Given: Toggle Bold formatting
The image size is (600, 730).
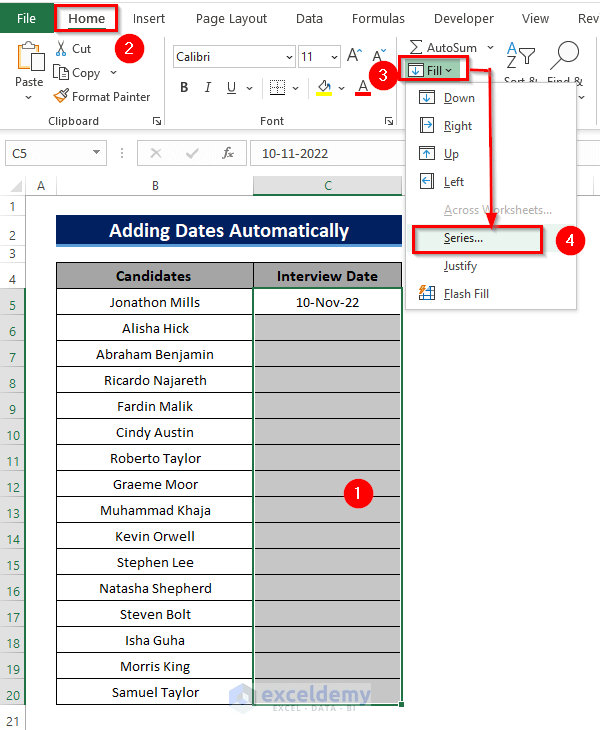Looking at the screenshot, I should (184, 88).
